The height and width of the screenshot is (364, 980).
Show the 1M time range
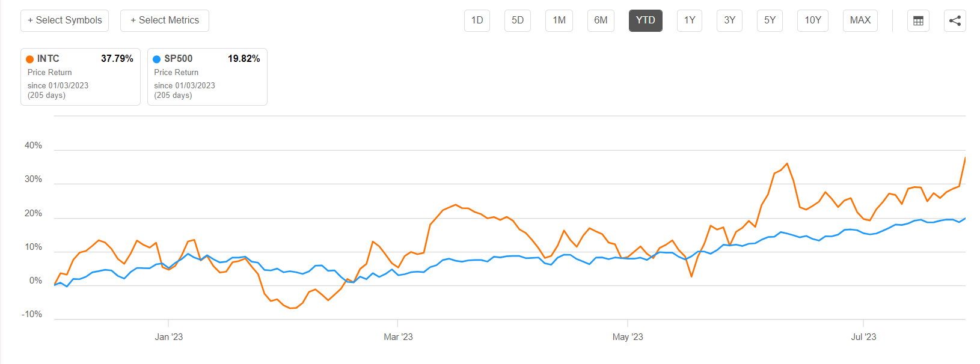(x=559, y=20)
